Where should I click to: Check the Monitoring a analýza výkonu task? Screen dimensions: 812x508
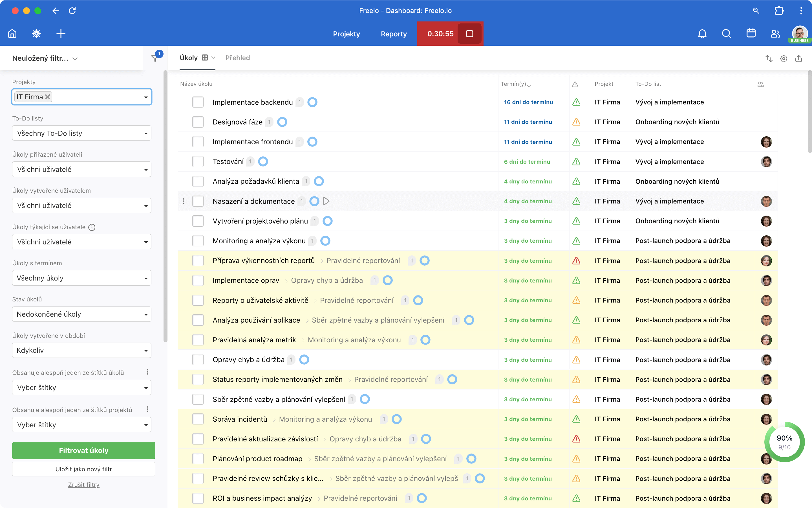[x=198, y=241]
